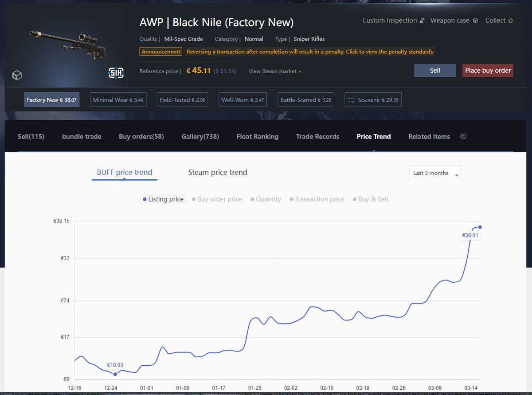
Task: Click the Collect star icon
Action: click(511, 20)
